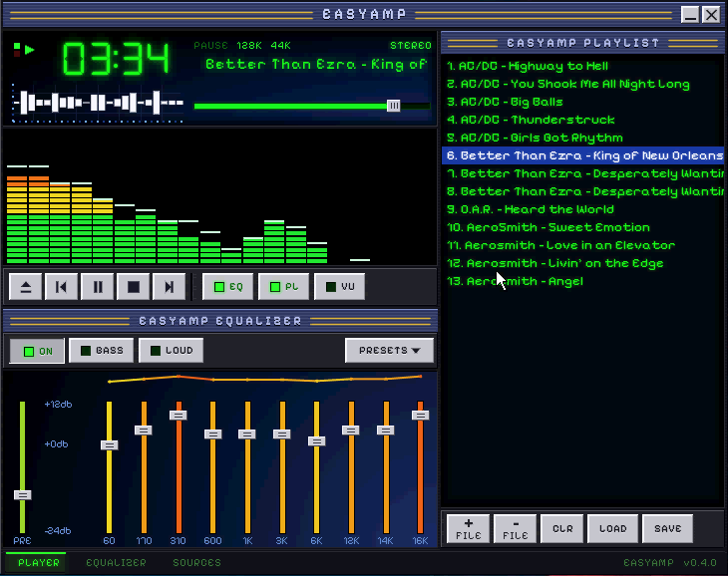Enable the LOUD toggle

171,350
